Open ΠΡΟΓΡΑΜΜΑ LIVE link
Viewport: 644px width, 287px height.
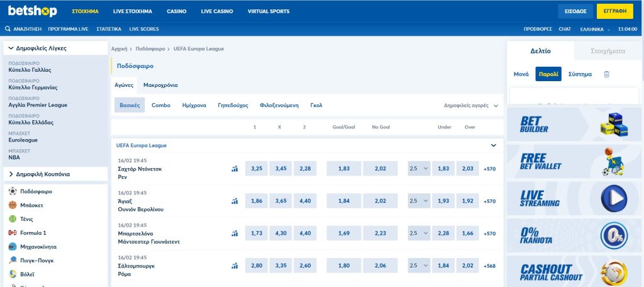click(x=68, y=29)
